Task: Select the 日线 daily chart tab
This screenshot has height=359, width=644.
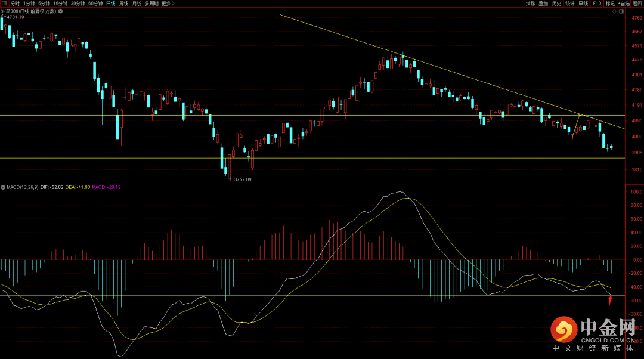Action: point(110,4)
